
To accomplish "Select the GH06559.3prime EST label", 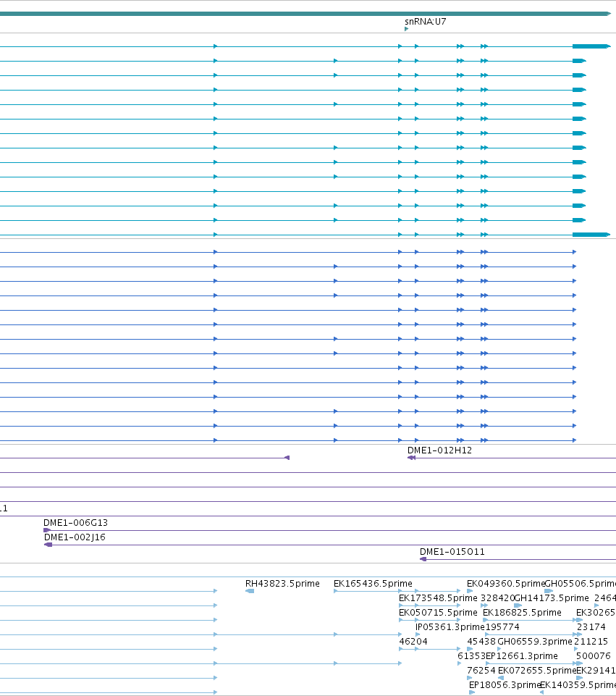I will tap(535, 642).
